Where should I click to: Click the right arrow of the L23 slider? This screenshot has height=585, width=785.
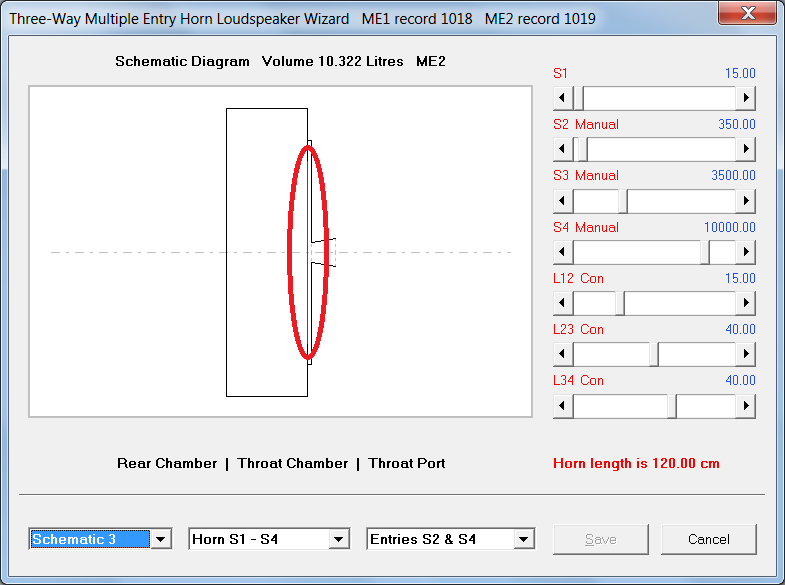[x=745, y=354]
